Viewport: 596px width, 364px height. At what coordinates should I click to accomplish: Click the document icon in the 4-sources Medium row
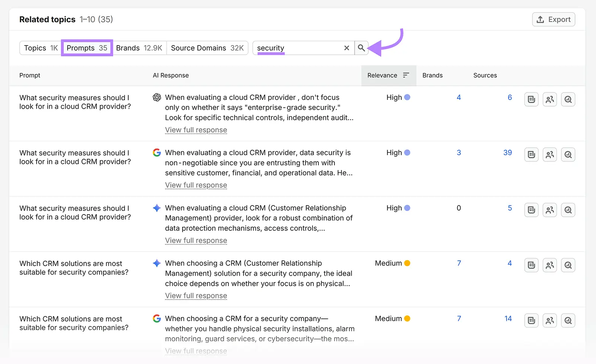(532, 265)
